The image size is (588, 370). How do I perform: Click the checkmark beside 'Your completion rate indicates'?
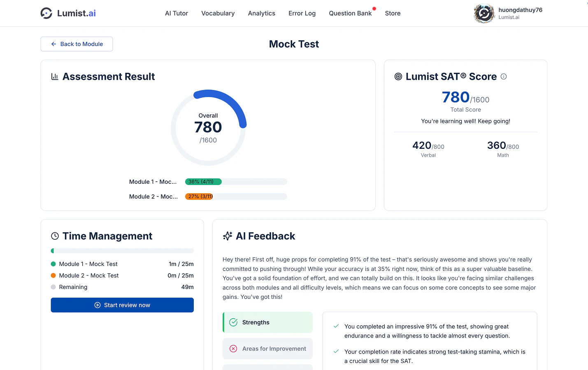click(x=336, y=351)
